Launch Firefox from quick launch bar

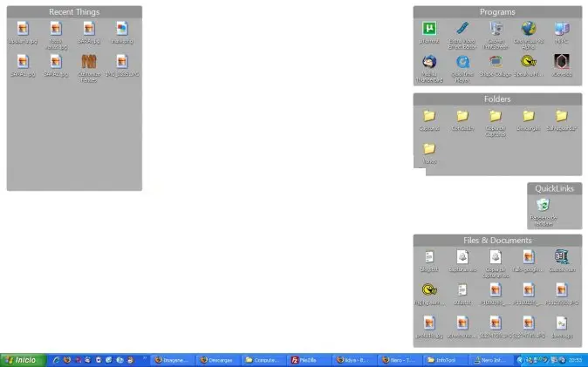click(67, 360)
